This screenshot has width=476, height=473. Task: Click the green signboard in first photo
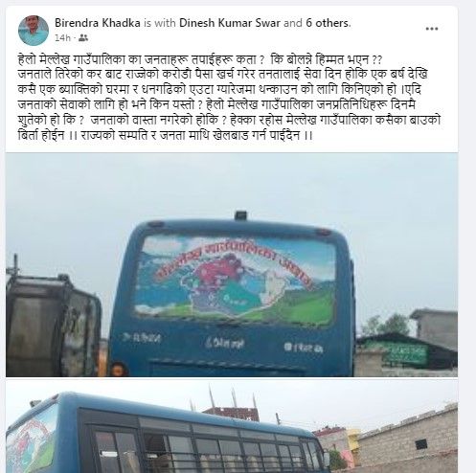(x=404, y=353)
